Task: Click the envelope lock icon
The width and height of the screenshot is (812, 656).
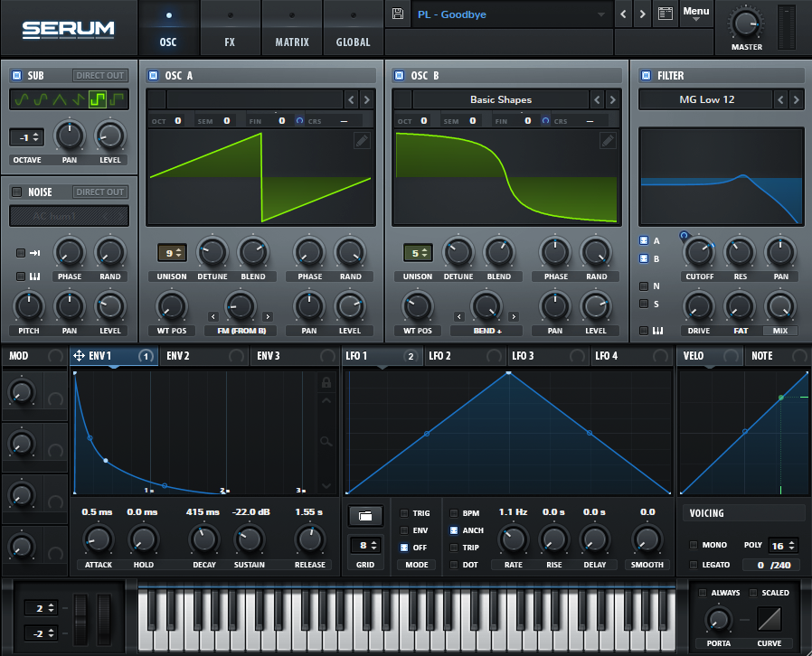Action: tap(326, 383)
